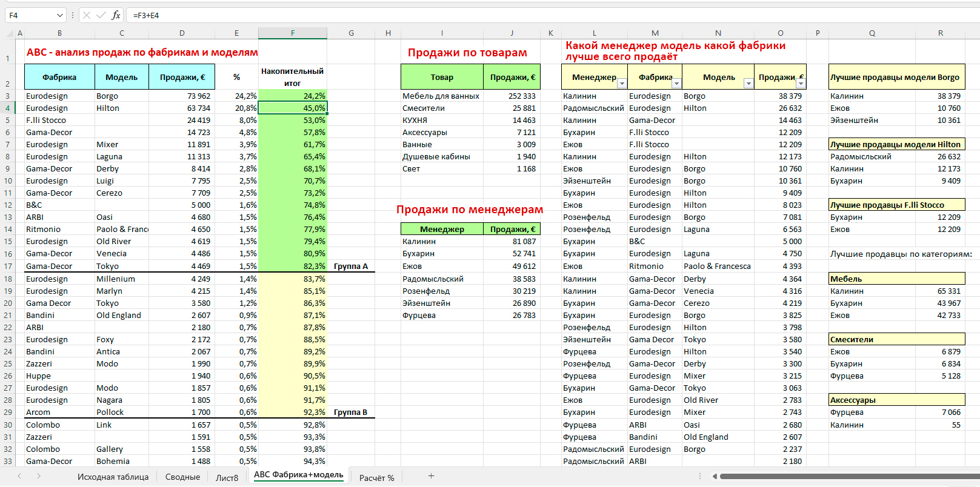The width and height of the screenshot is (980, 487).
Task: Click the three-dot formula bar resize handle
Action: tap(73, 15)
